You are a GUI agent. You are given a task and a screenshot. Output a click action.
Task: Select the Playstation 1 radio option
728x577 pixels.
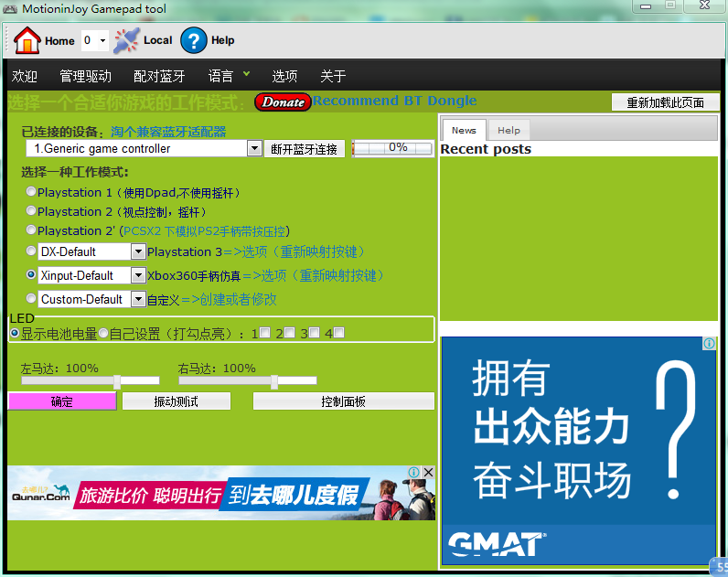click(32, 192)
